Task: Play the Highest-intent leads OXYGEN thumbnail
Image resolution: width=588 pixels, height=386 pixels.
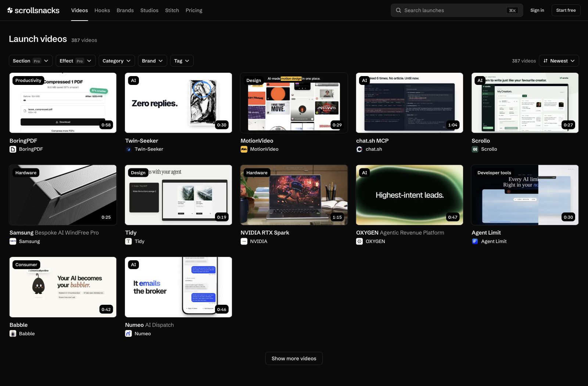Action: coord(410,195)
